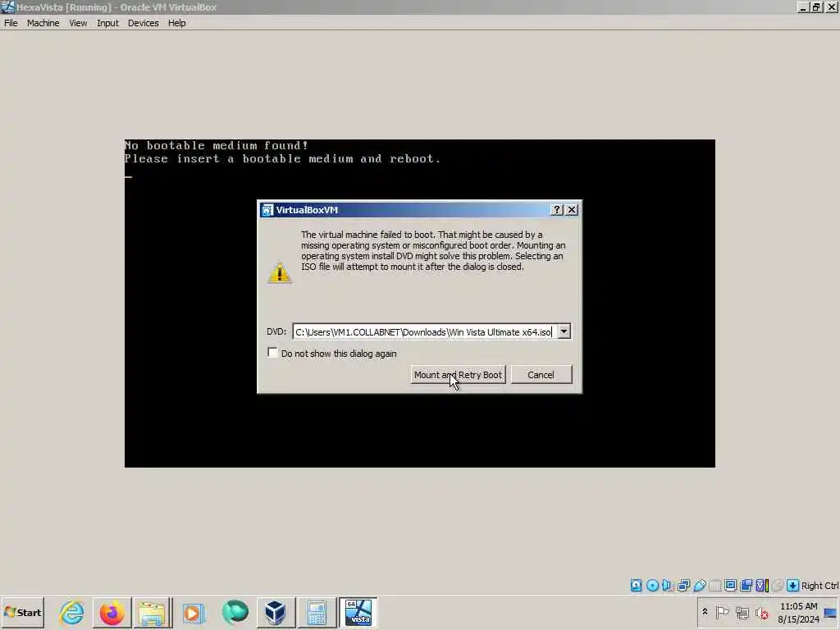
Task: Show hidden tray icons chevron
Action: tap(705, 612)
